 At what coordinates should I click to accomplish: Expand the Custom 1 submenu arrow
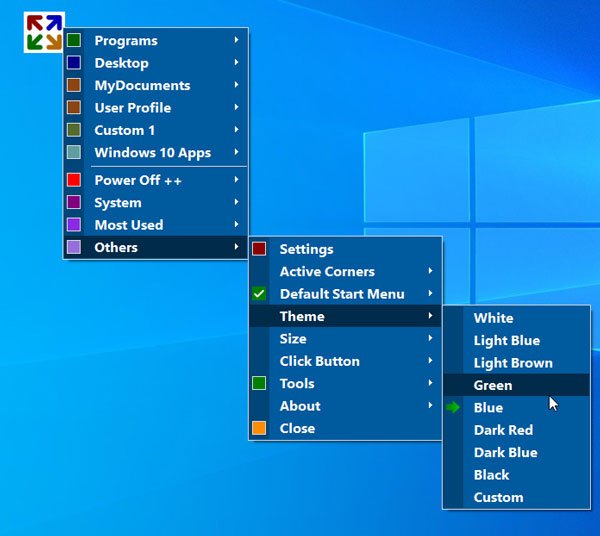click(236, 129)
